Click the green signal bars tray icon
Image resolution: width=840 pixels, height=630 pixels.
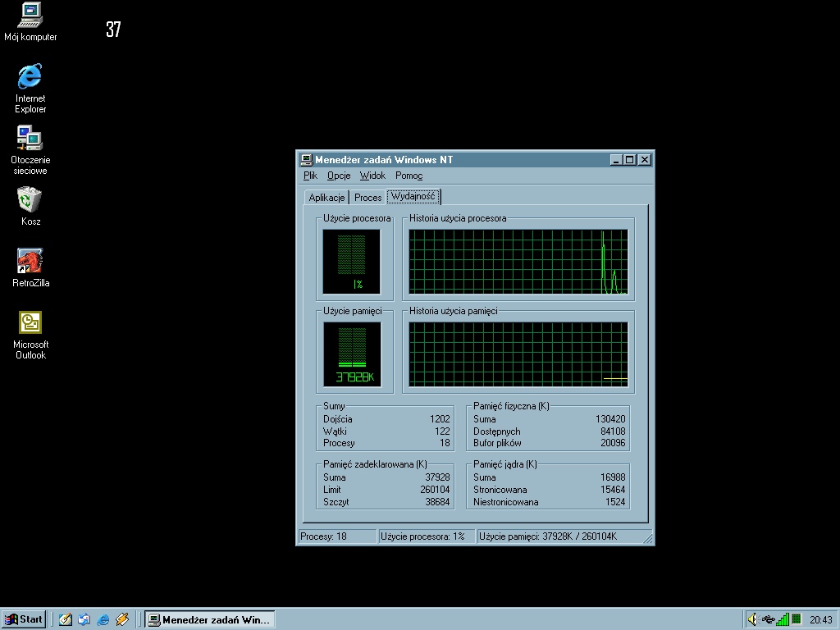[783, 619]
